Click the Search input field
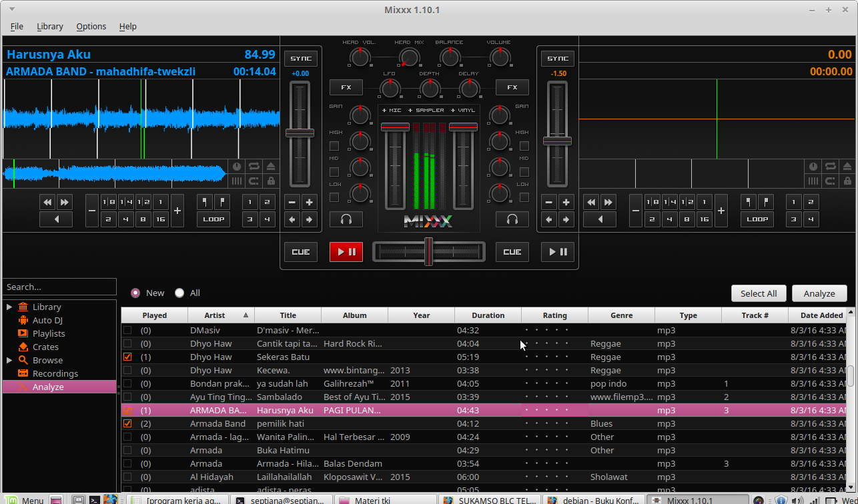The height and width of the screenshot is (504, 858). click(x=59, y=287)
